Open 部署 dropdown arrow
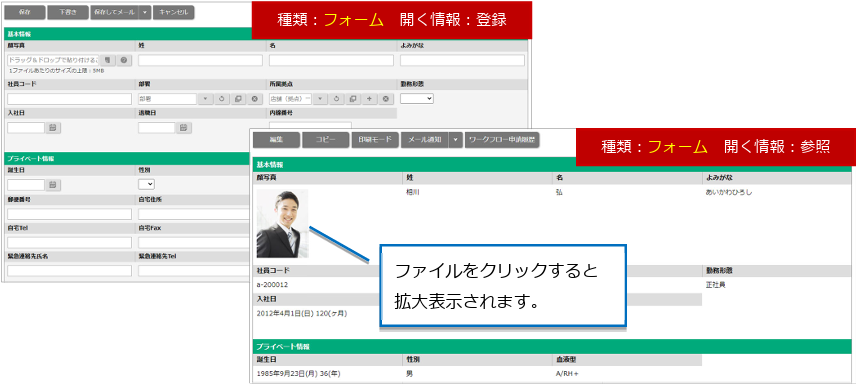This screenshot has height=387, width=856. pos(205,99)
